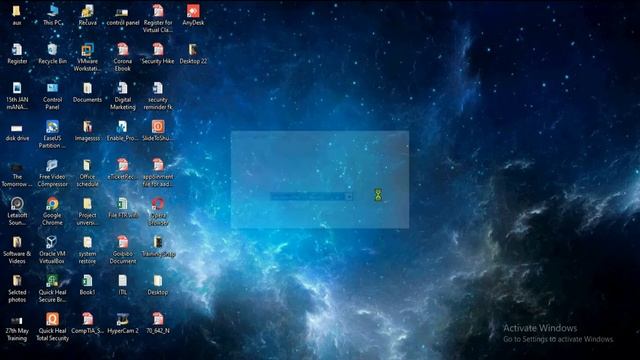The width and height of the screenshot is (640, 360).
Task: Select the 70_642_N PDF file
Action: click(x=158, y=323)
